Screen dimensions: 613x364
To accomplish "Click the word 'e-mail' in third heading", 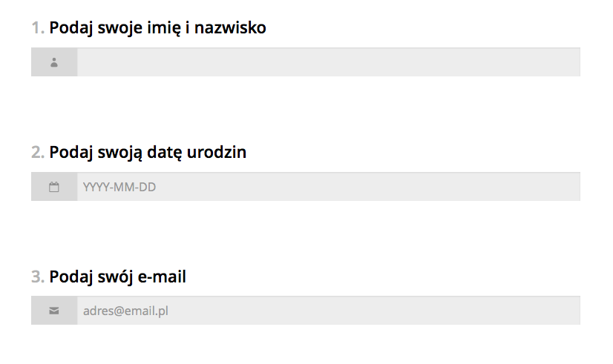I will 162,277.
